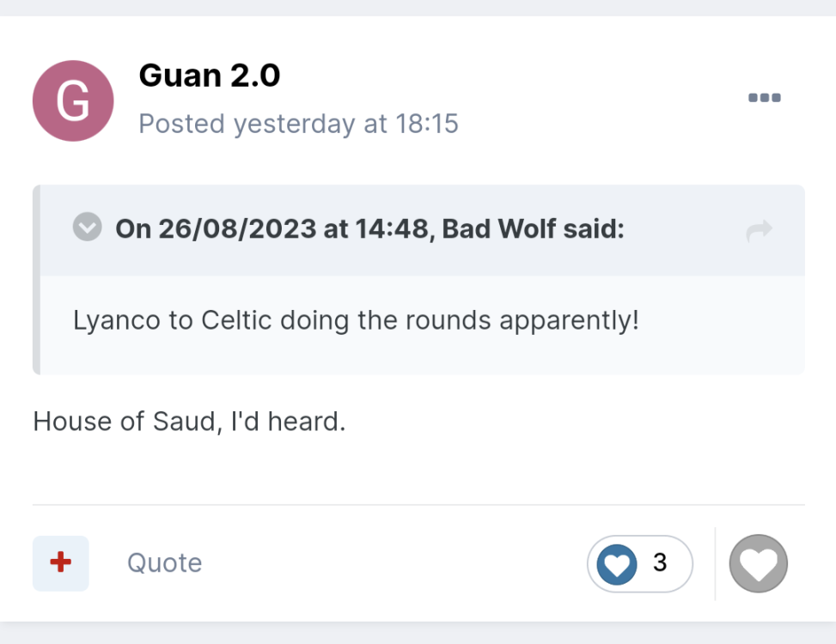Click the word Posted under the username

point(182,124)
